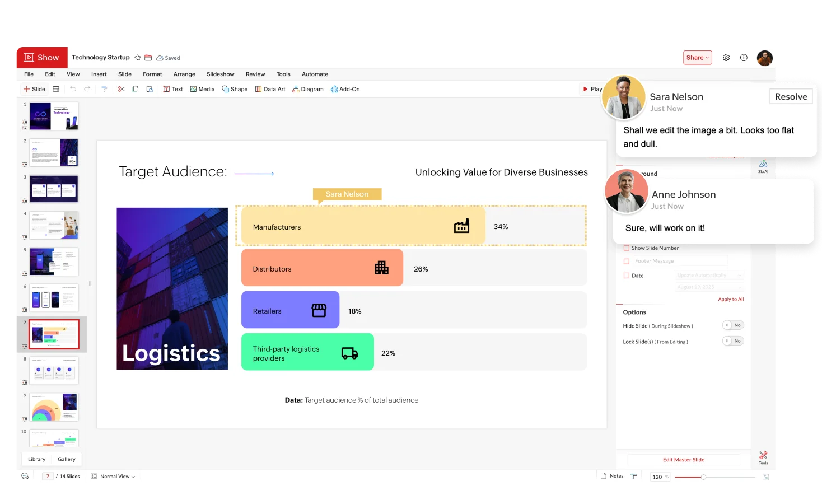Enable Show Slide Number checkbox
Screen dimensions: 822x504
[x=627, y=248]
